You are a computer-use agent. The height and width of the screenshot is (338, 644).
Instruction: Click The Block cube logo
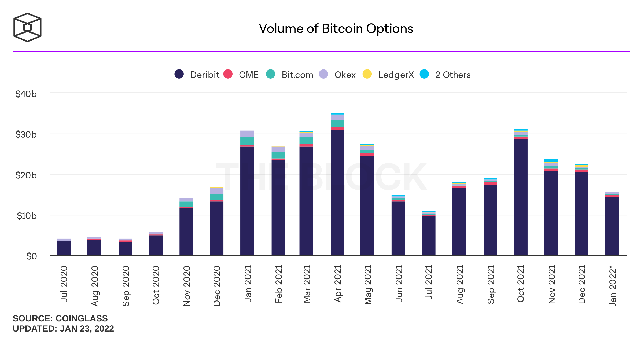(x=27, y=27)
